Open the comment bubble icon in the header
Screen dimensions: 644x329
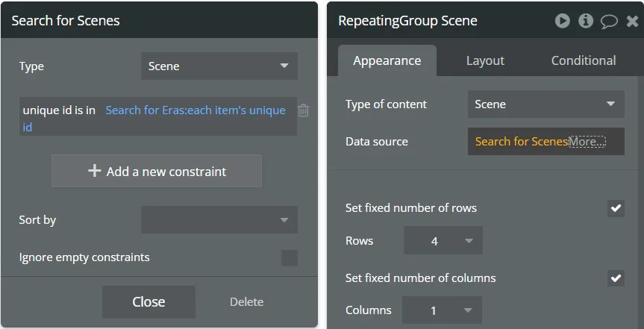[609, 22]
